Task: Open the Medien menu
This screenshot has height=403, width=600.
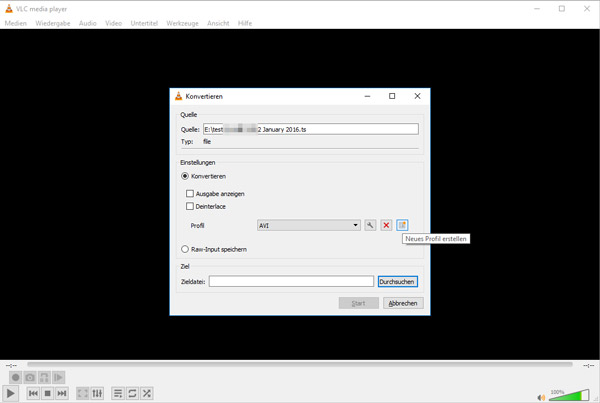Action: coord(16,23)
